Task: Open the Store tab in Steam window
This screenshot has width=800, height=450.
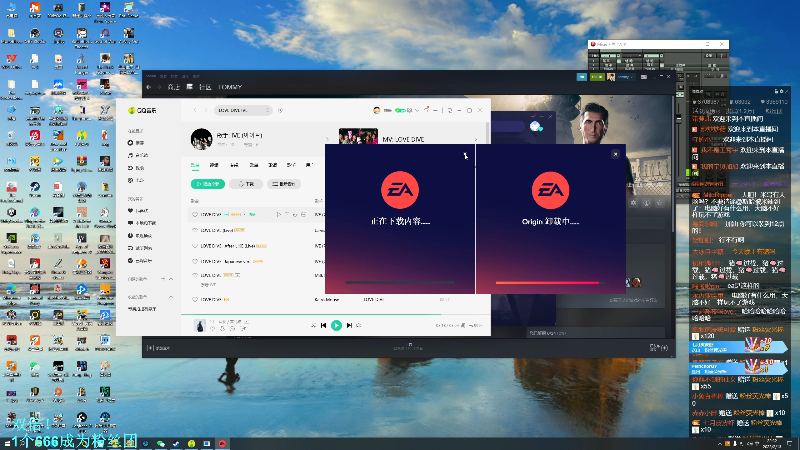Action: [x=174, y=87]
